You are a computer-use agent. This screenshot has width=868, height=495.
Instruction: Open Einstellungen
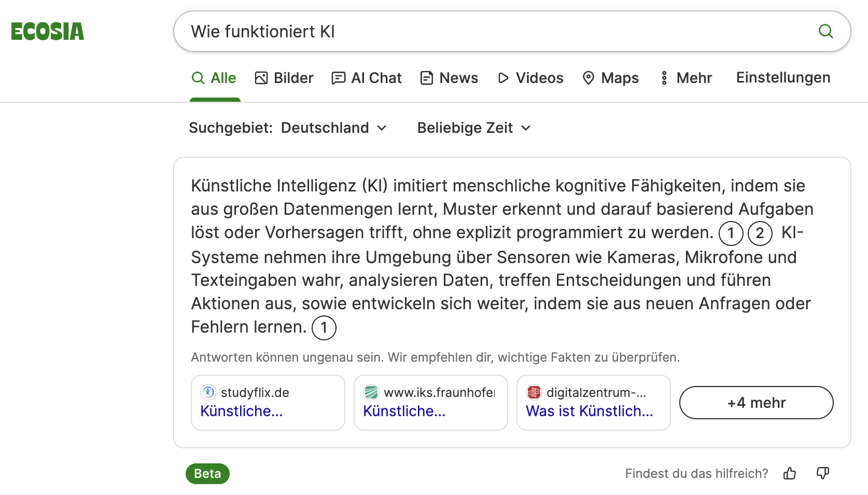[x=783, y=77]
